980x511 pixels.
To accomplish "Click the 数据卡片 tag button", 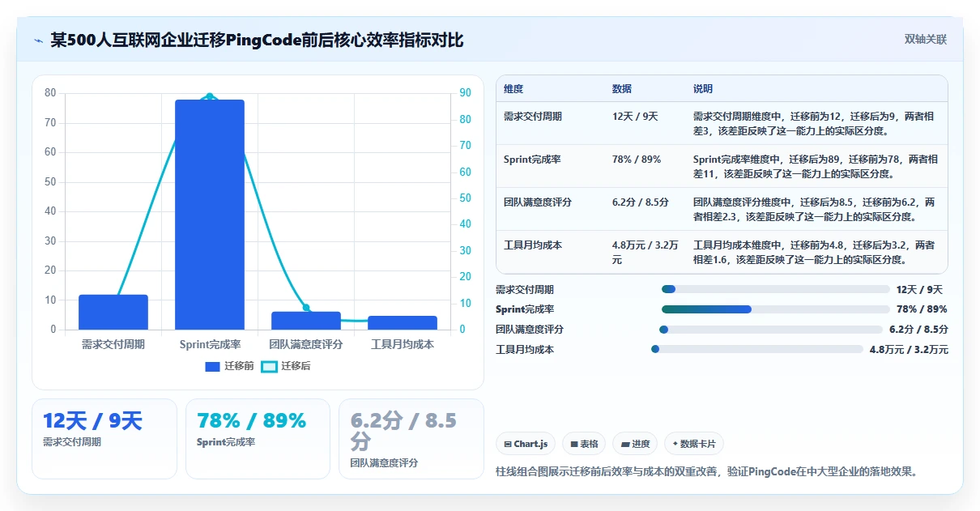I will 694,444.
